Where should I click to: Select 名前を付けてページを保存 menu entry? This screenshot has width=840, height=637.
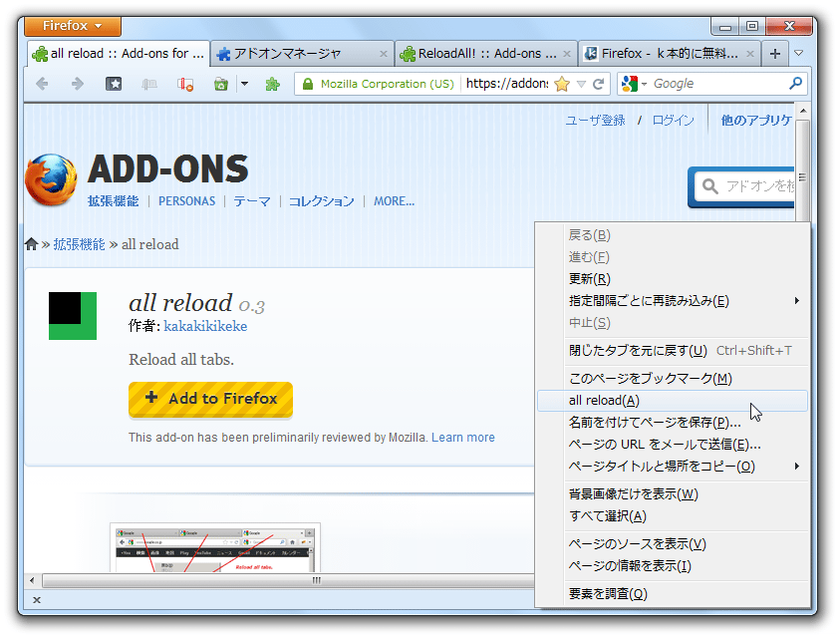tap(673, 422)
